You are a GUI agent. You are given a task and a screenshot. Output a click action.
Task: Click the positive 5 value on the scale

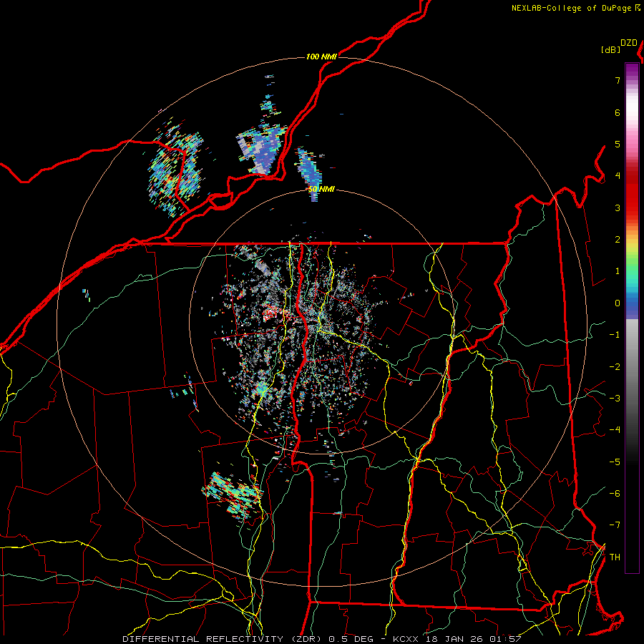pos(618,144)
